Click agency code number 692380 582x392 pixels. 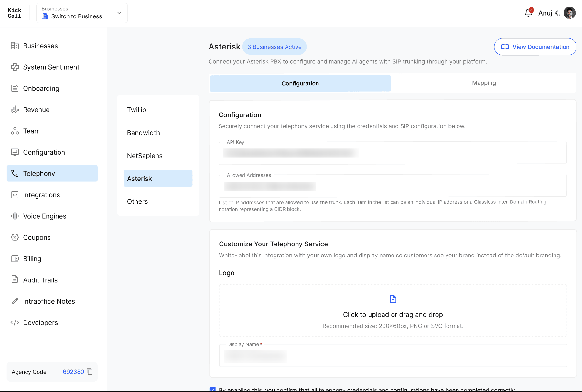tap(73, 372)
